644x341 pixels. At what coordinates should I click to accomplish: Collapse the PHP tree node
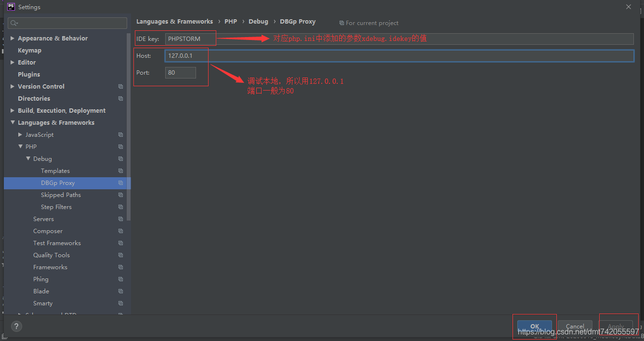coord(20,146)
